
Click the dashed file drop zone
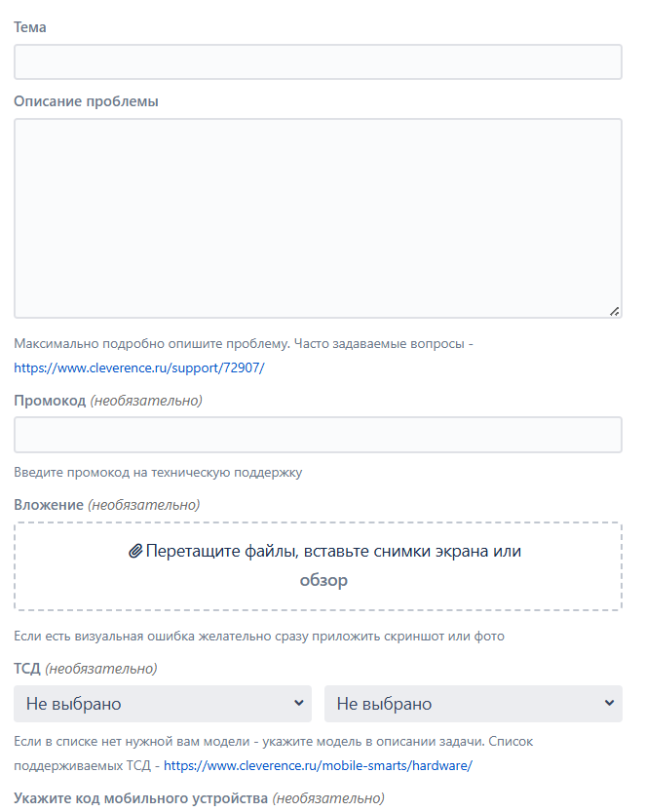[x=318, y=566]
